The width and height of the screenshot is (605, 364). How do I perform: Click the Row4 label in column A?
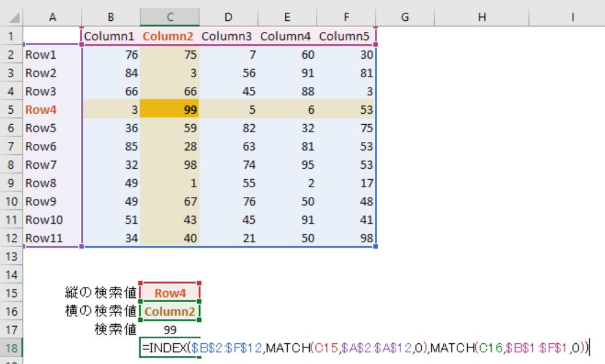53,110
